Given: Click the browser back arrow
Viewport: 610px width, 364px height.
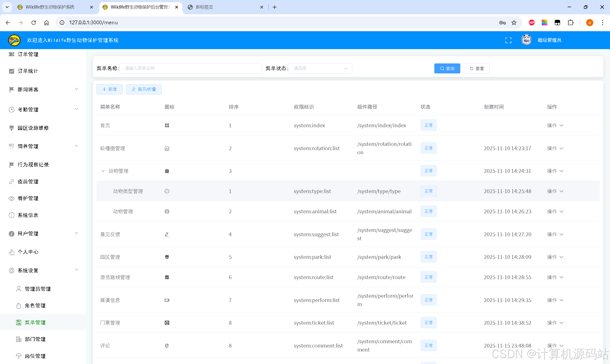Looking at the screenshot, I should pos(8,23).
